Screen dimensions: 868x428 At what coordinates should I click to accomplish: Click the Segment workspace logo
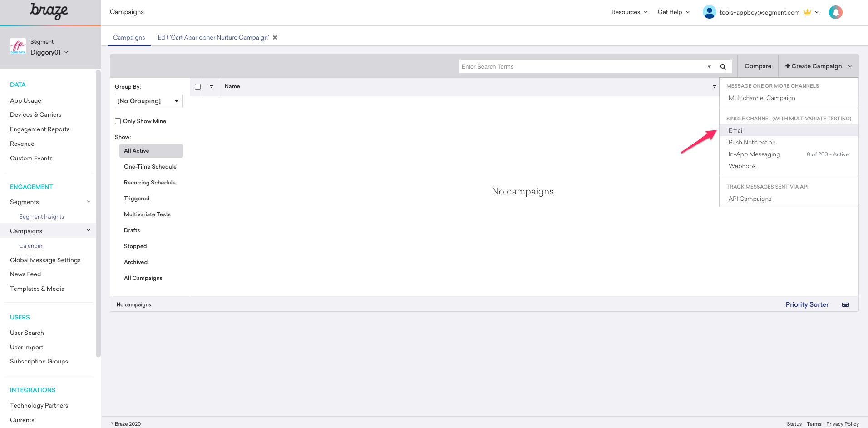18,45
